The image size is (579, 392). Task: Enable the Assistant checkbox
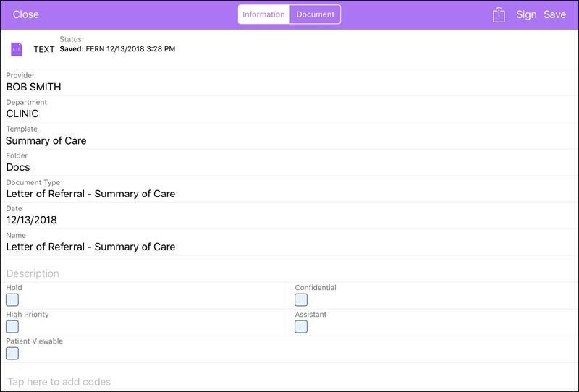(x=301, y=327)
